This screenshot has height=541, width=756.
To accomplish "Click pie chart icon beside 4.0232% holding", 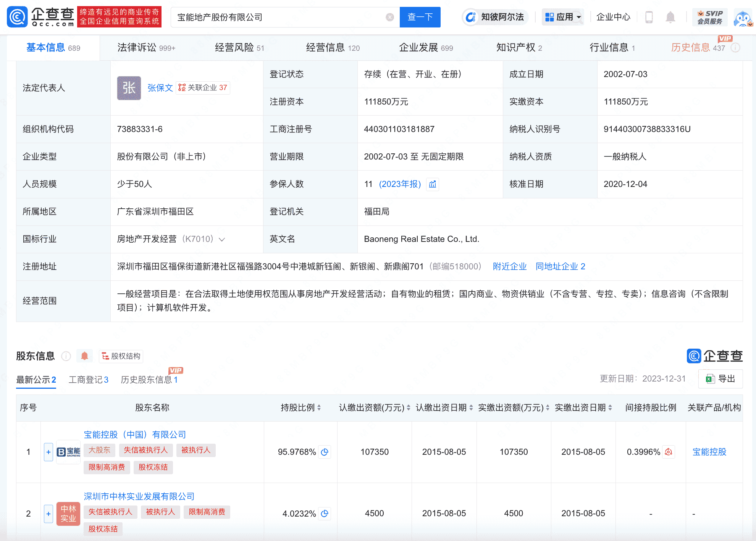I will tap(325, 514).
